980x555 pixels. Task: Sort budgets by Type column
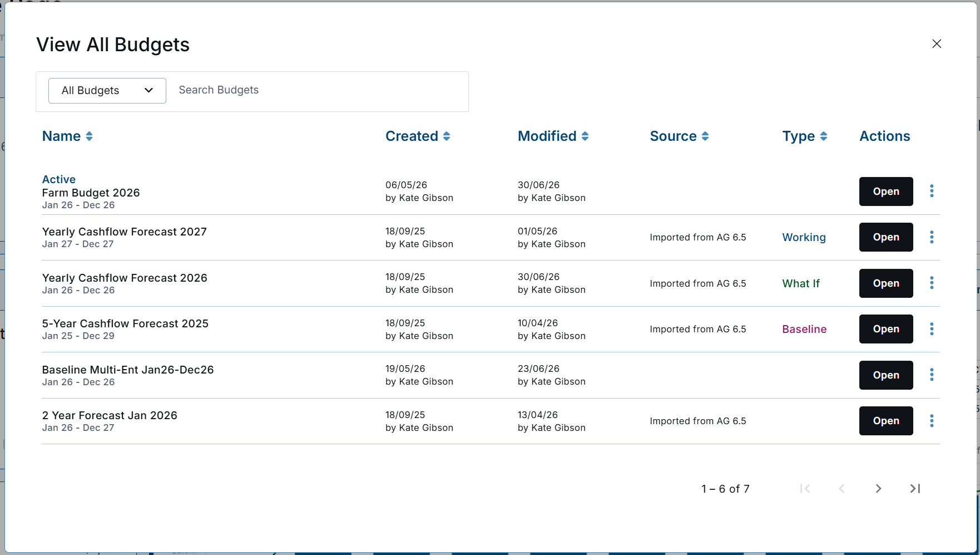pos(804,136)
